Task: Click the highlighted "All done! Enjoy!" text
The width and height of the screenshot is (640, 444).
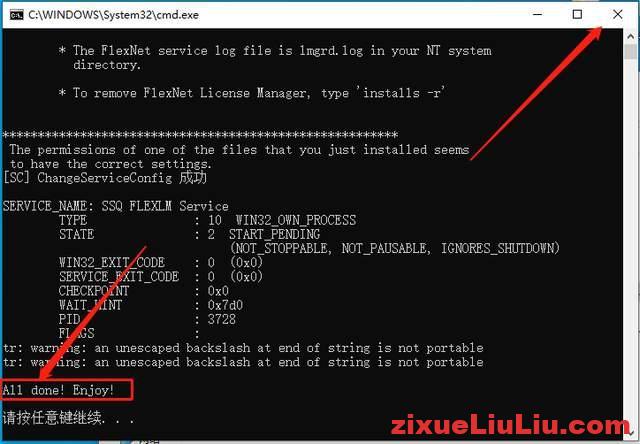Action: (x=58, y=390)
